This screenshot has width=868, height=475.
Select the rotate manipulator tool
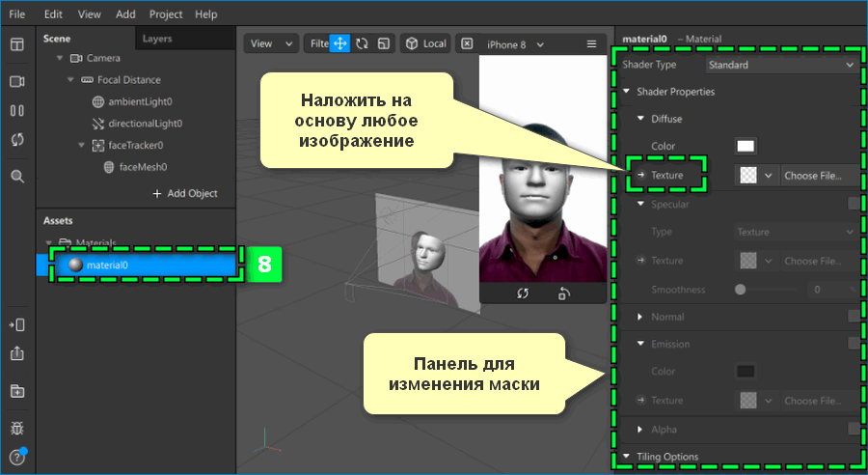(x=362, y=43)
